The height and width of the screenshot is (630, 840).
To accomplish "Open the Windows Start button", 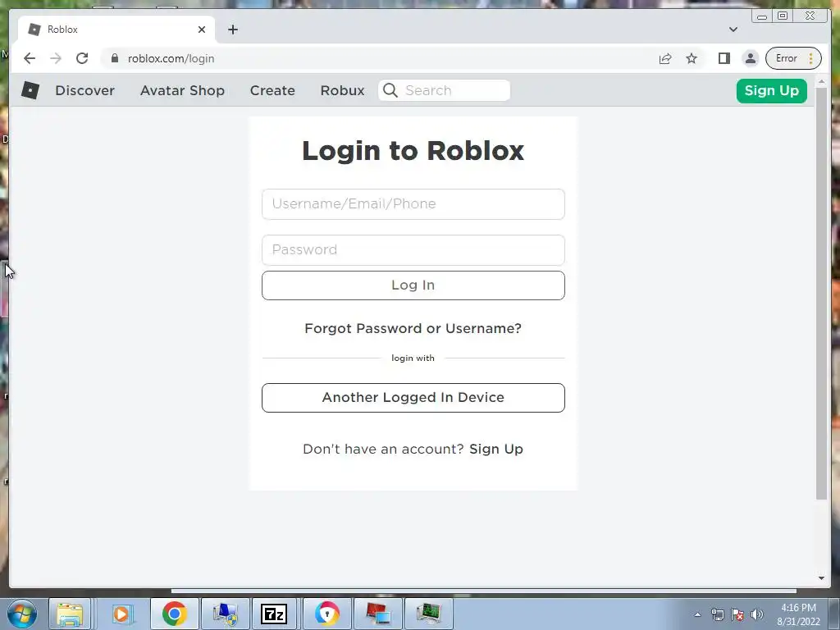I will click(x=22, y=614).
